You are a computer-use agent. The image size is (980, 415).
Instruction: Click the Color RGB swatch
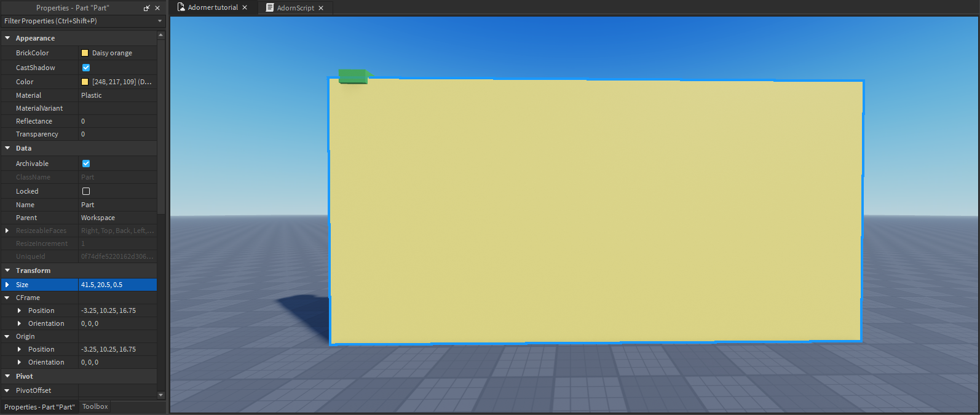[85, 82]
